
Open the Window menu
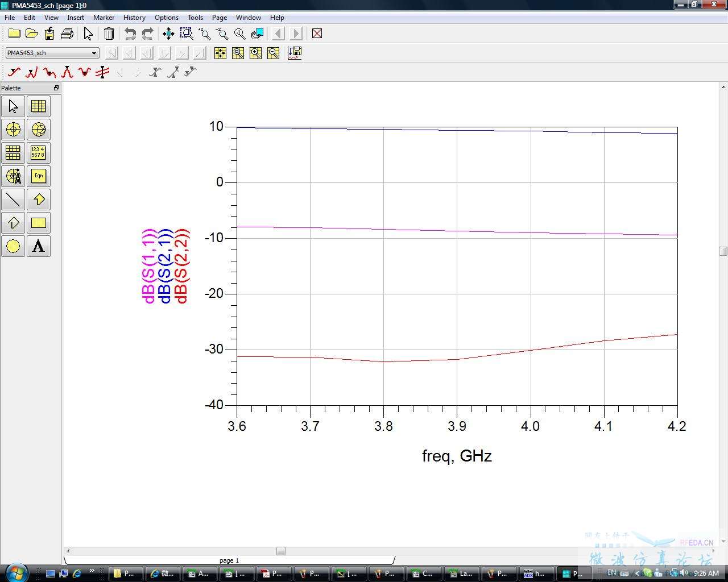pyautogui.click(x=249, y=18)
